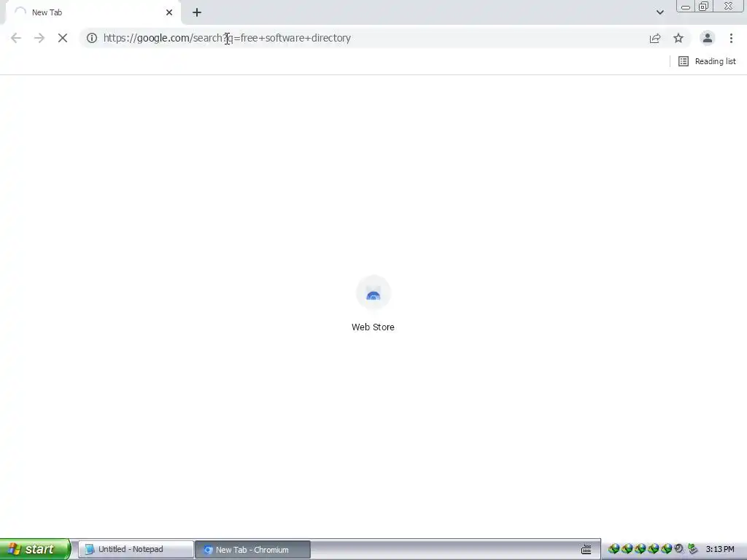The width and height of the screenshot is (747, 560).
Task: Switch to Untitled - Notepad in taskbar
Action: click(x=136, y=550)
